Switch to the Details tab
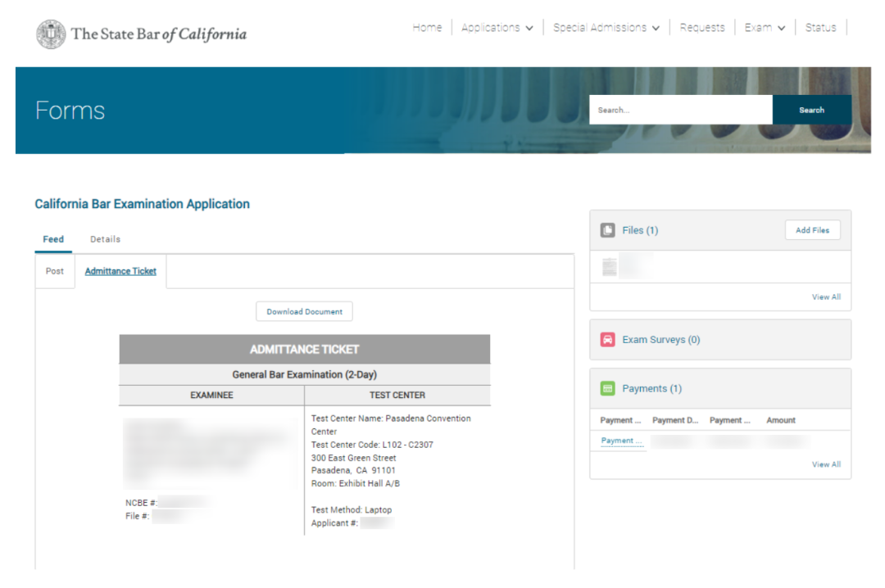The width and height of the screenshot is (885, 588). point(105,239)
